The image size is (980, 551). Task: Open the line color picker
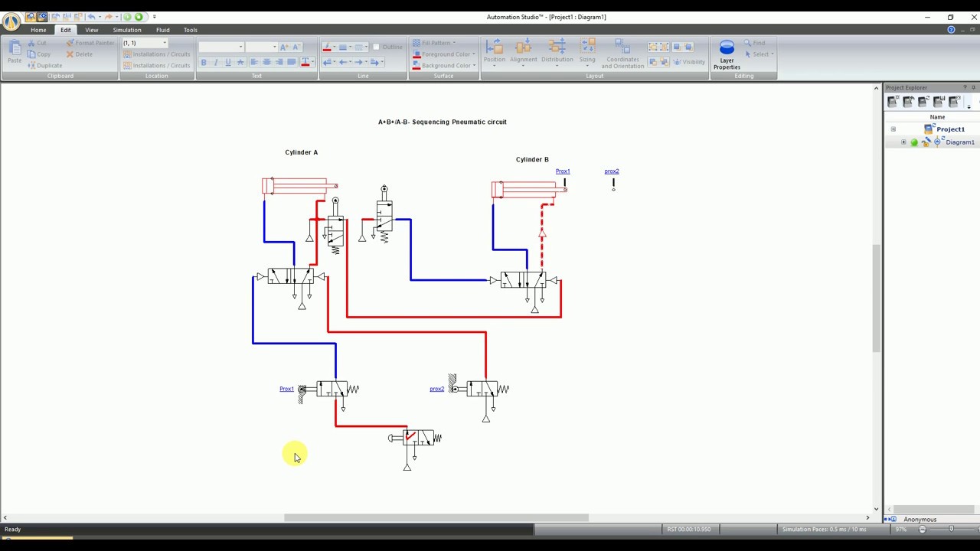point(328,47)
